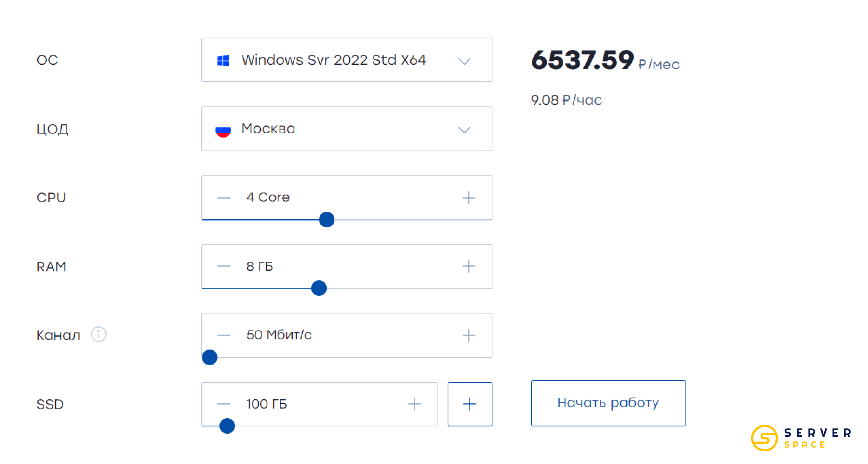
Task: Decrease SSD size with minus icon
Action: (224, 404)
